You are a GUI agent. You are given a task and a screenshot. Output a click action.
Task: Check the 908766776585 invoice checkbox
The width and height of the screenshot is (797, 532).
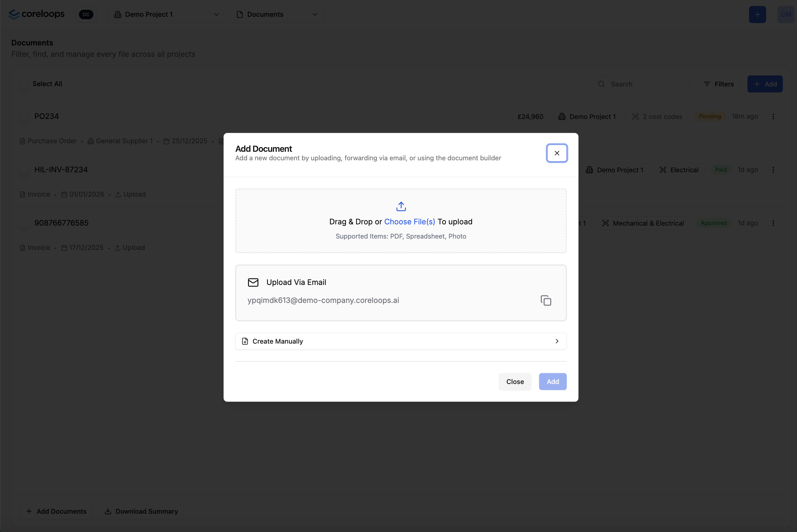(24, 223)
